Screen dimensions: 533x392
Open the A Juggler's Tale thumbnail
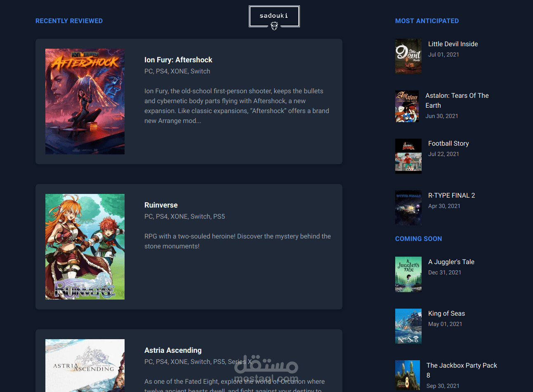coord(408,274)
